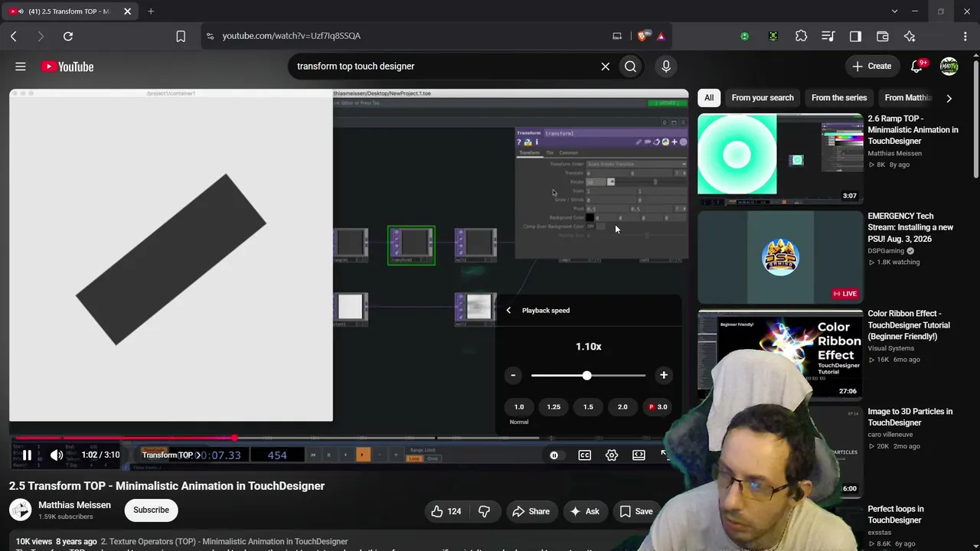The height and width of the screenshot is (551, 980).
Task: Open the Leo AI sparkle icon
Action: 910,36
